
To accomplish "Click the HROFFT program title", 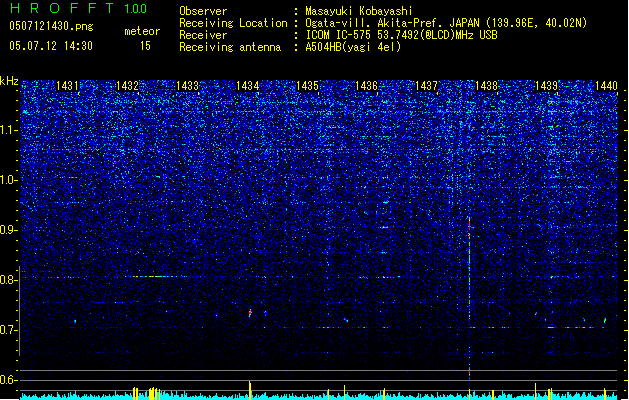I will pyautogui.click(x=62, y=8).
